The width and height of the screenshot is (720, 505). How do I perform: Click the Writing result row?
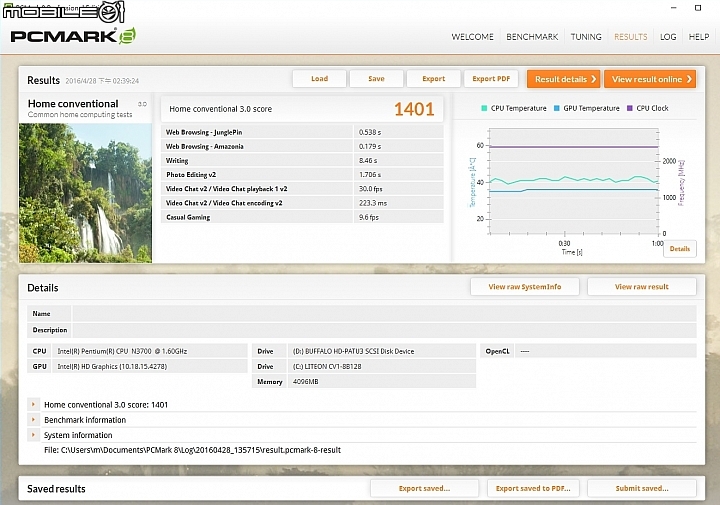pyautogui.click(x=302, y=161)
